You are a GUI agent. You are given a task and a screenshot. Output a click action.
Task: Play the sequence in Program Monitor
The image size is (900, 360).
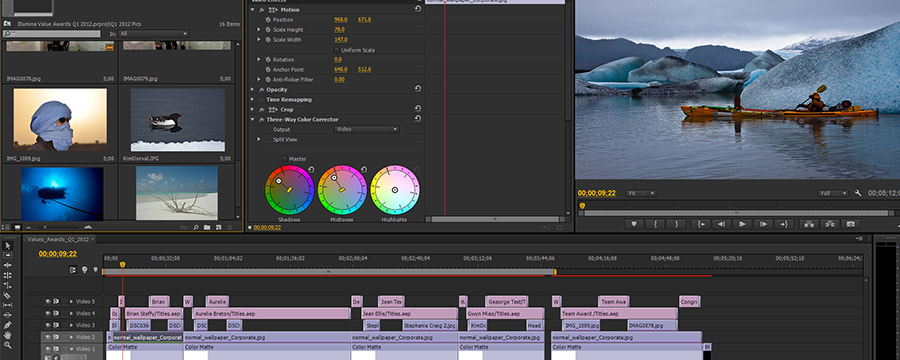[743, 224]
